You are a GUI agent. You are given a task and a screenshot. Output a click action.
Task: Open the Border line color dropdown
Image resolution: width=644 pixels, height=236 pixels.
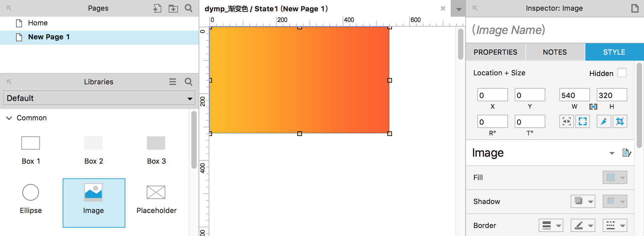click(x=583, y=225)
